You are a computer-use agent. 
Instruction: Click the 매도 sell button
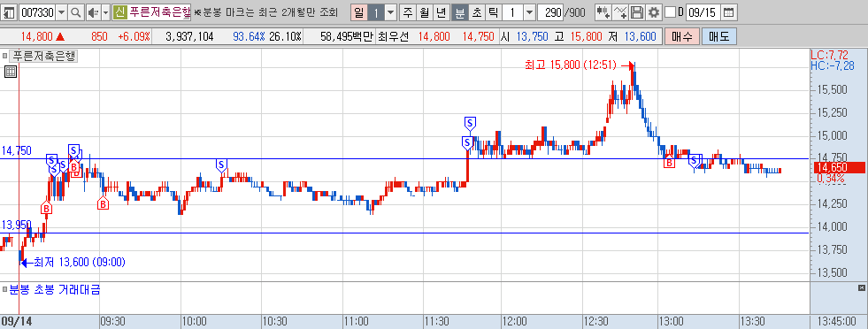(x=719, y=37)
